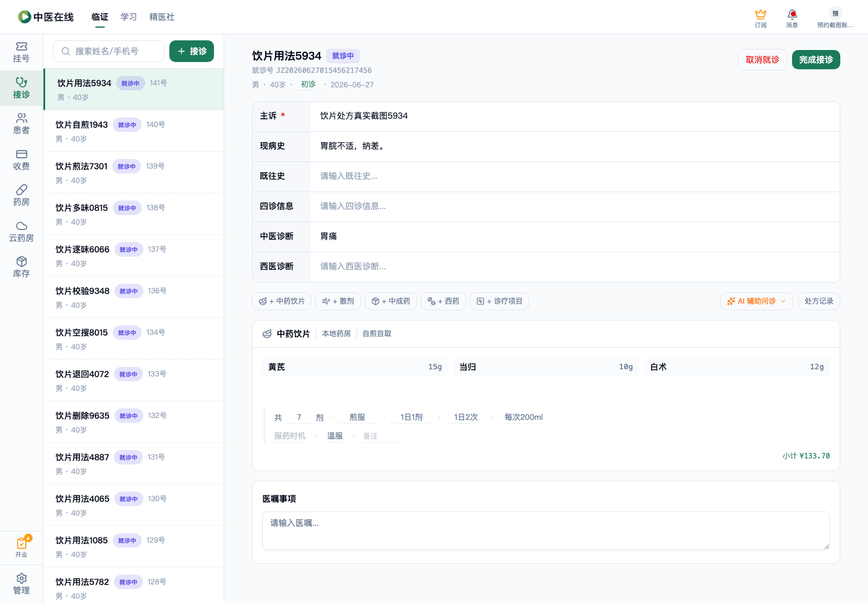Select patient 饮片自煎1943
The image size is (868, 603).
pyautogui.click(x=133, y=131)
